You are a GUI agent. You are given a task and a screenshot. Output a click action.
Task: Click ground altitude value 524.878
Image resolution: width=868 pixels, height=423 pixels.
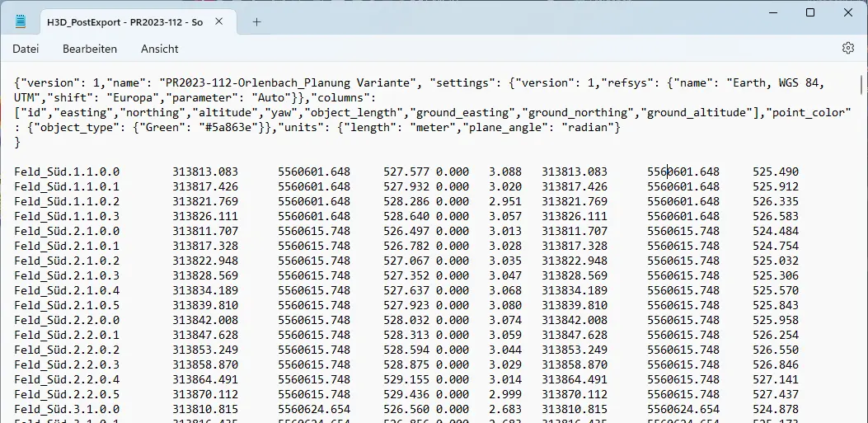tap(776, 409)
